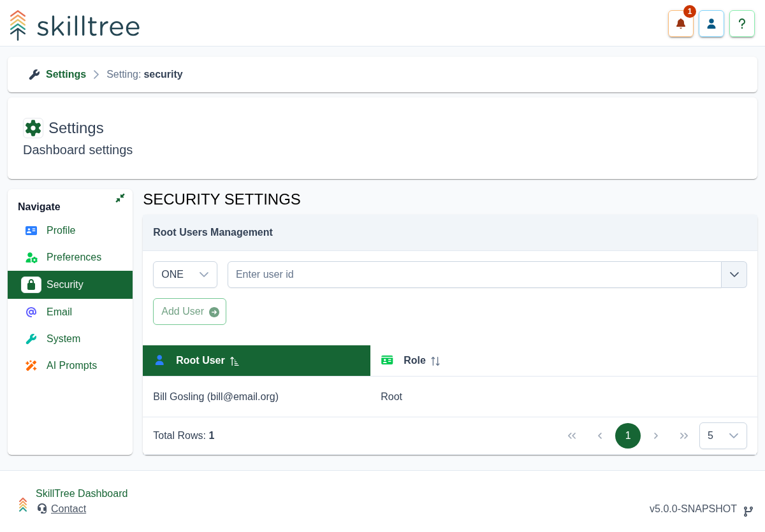The width and height of the screenshot is (765, 532).
Task: Open the rows per page dropdown
Action: (723, 436)
